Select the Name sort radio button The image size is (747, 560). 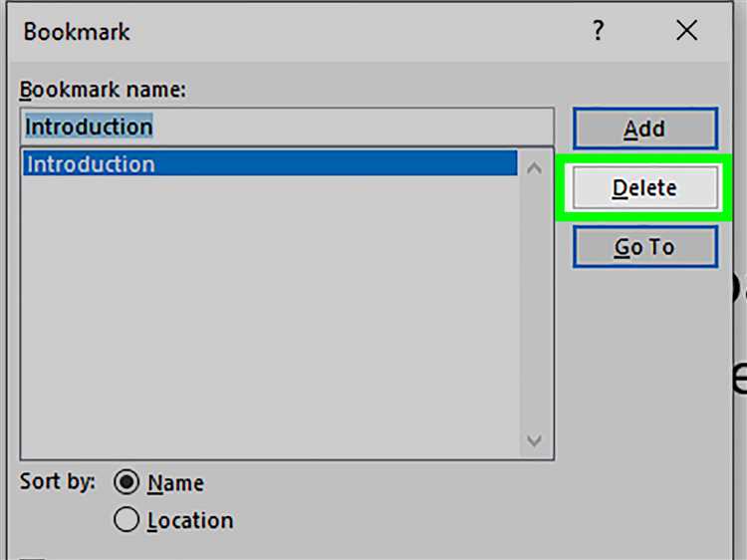(x=126, y=482)
